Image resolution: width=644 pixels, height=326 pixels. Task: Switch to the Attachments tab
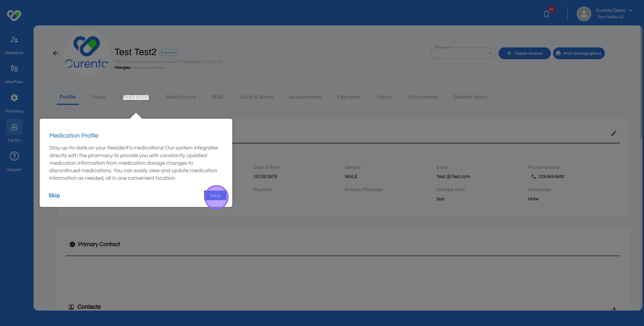point(423,97)
